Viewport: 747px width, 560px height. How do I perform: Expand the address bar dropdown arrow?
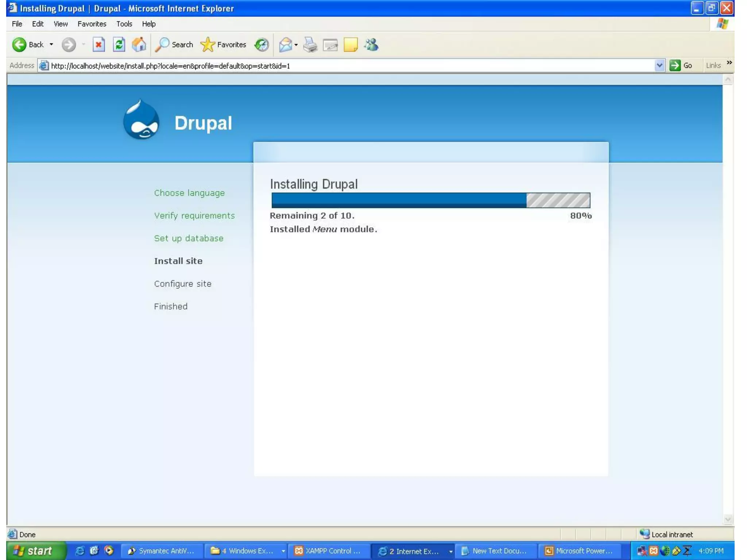(659, 66)
